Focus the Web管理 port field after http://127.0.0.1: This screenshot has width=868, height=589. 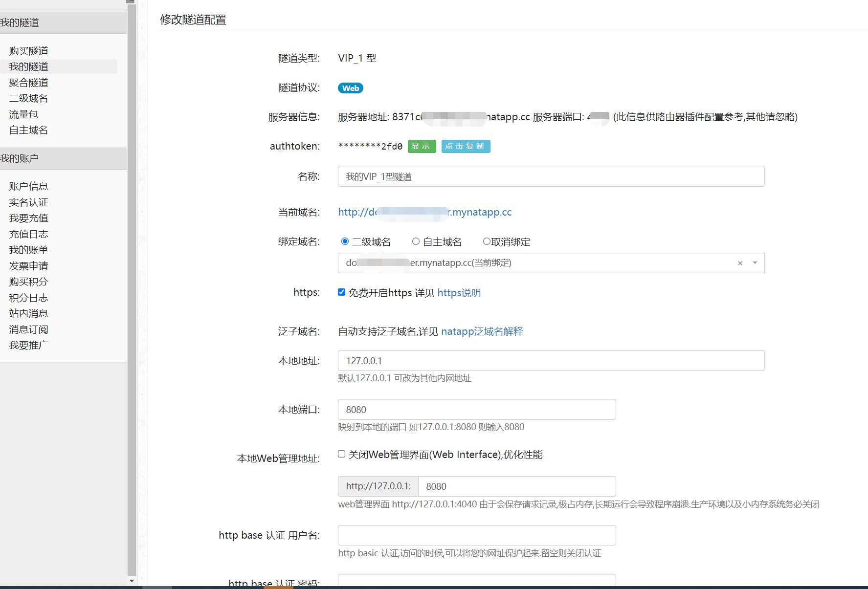click(x=517, y=486)
